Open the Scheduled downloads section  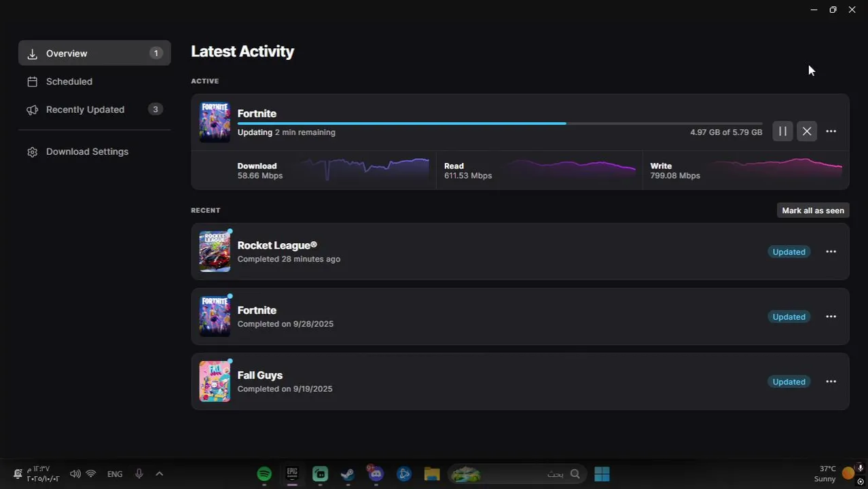94,81
